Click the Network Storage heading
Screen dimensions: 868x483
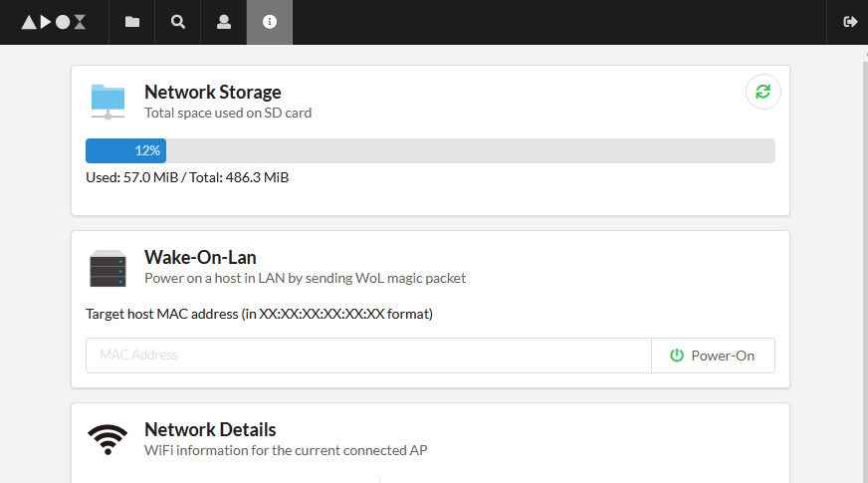[x=213, y=92]
